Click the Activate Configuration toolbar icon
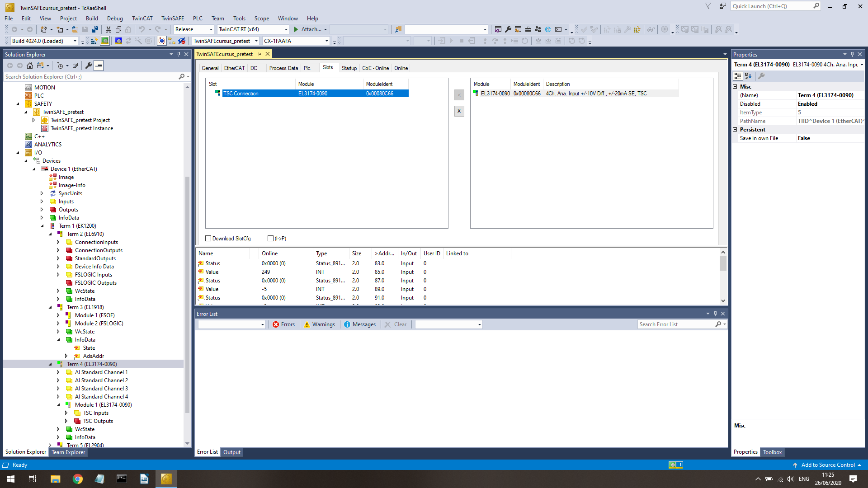The image size is (868, 488). 94,41
